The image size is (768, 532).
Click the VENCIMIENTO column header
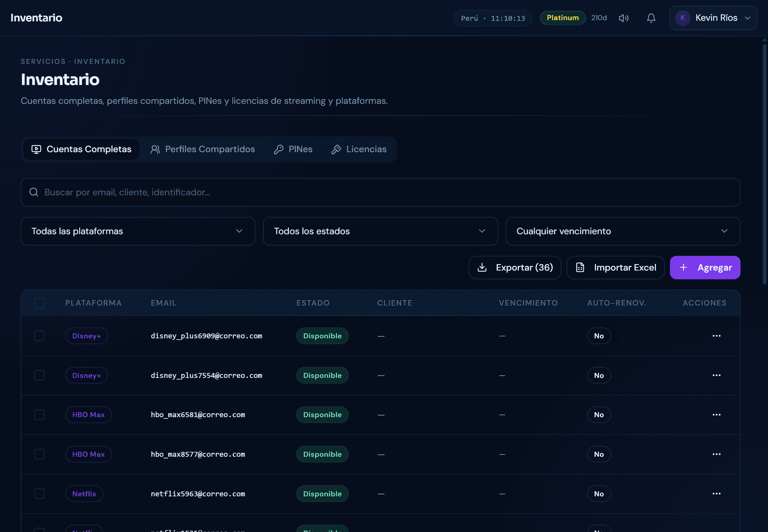point(528,303)
